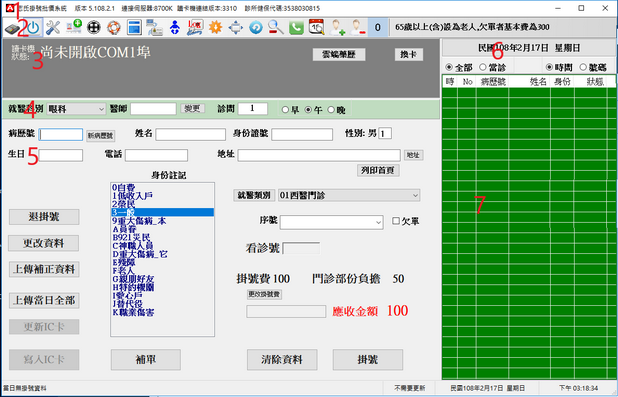Select the 號碼 sort radio button
This screenshot has width=618, height=397.
[583, 67]
